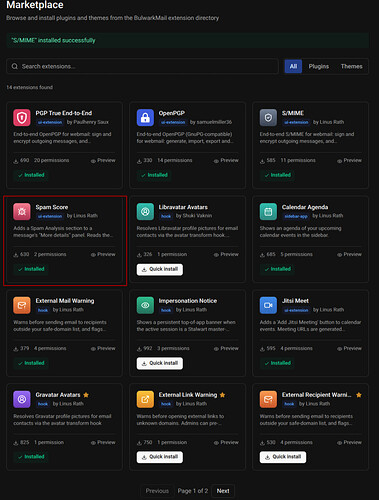
Task: Preview the Jitsi Meet extension
Action: pos(349,348)
